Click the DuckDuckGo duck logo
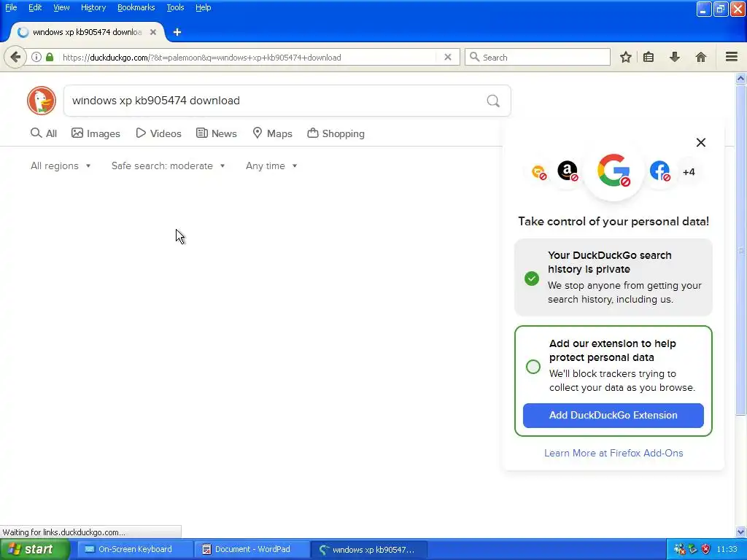 42,101
